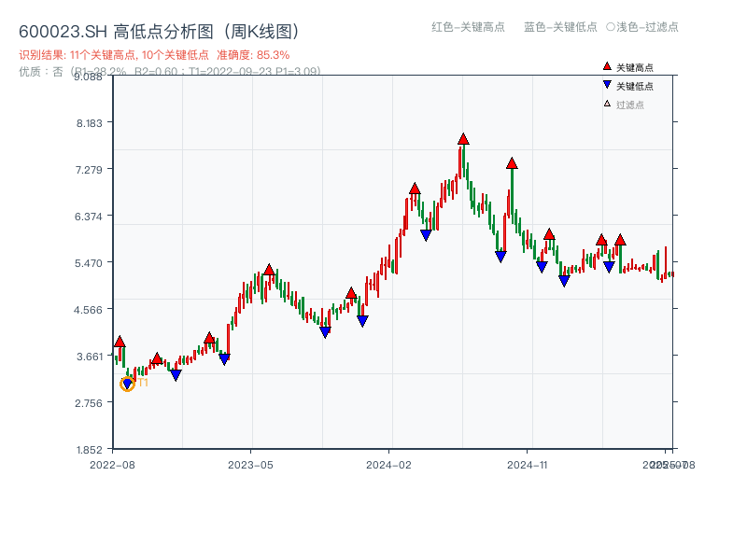Click the 6.374 y-axis label
This screenshot has height=560, width=747.
click(89, 217)
